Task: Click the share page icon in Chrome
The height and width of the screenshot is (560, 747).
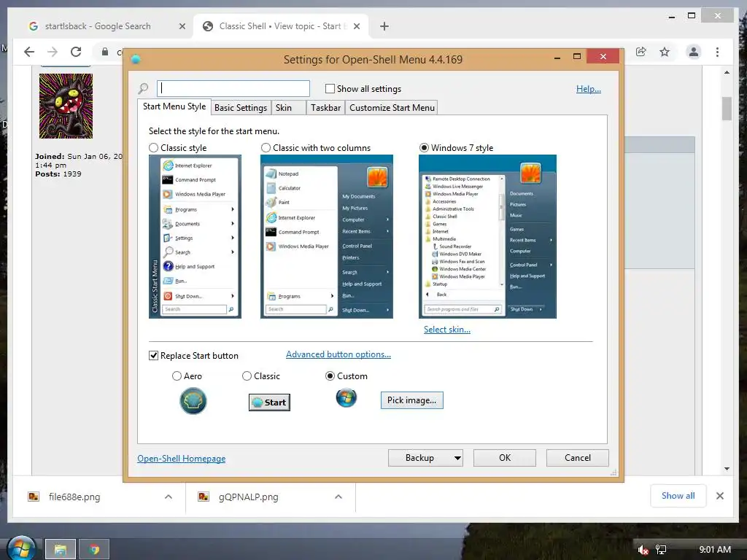Action: pos(640,52)
